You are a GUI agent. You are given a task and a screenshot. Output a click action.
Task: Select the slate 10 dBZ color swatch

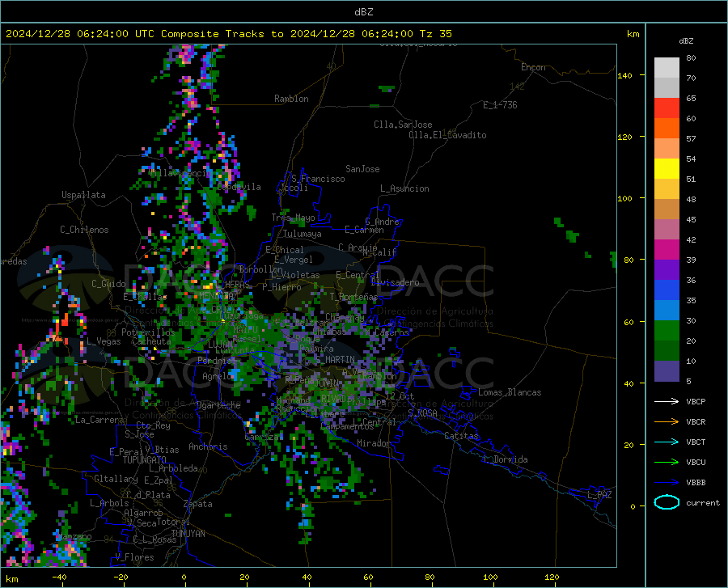click(667, 371)
